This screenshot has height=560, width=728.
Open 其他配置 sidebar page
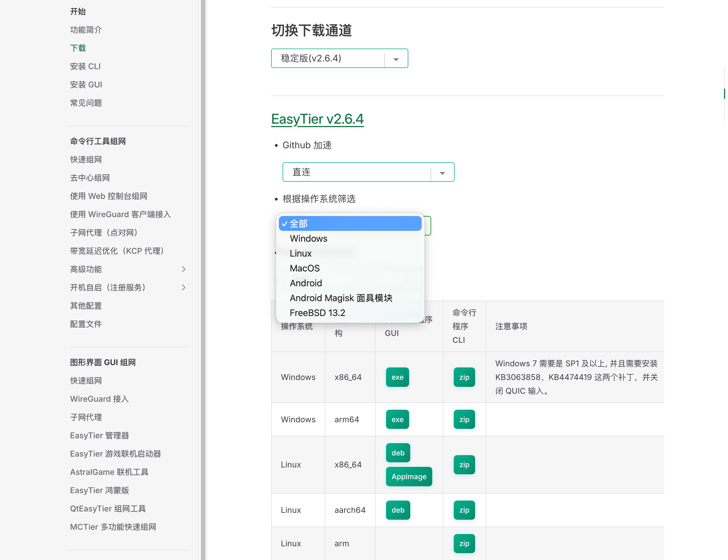[86, 306]
